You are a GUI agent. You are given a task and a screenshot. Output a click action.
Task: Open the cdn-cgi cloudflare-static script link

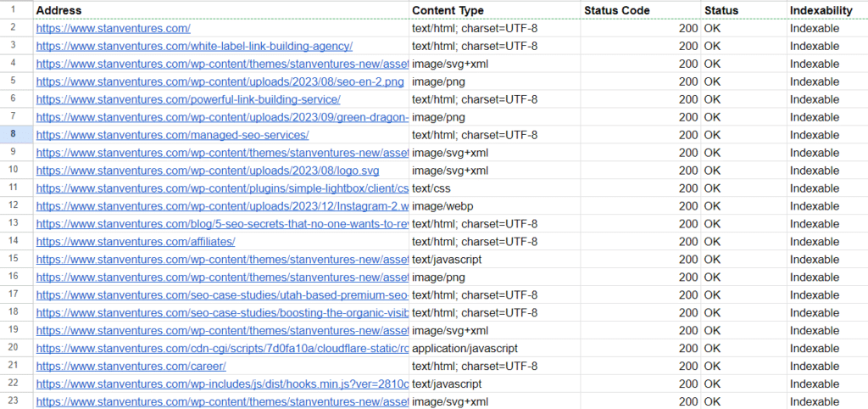tap(222, 348)
